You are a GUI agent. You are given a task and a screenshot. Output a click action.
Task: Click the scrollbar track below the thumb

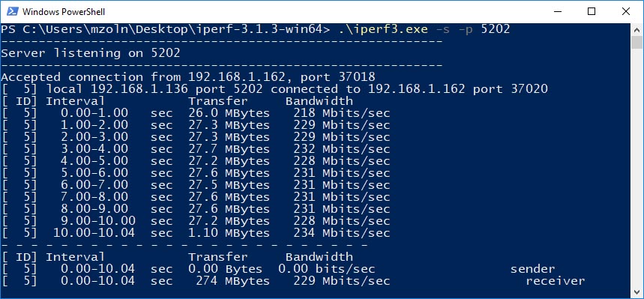tap(637, 164)
